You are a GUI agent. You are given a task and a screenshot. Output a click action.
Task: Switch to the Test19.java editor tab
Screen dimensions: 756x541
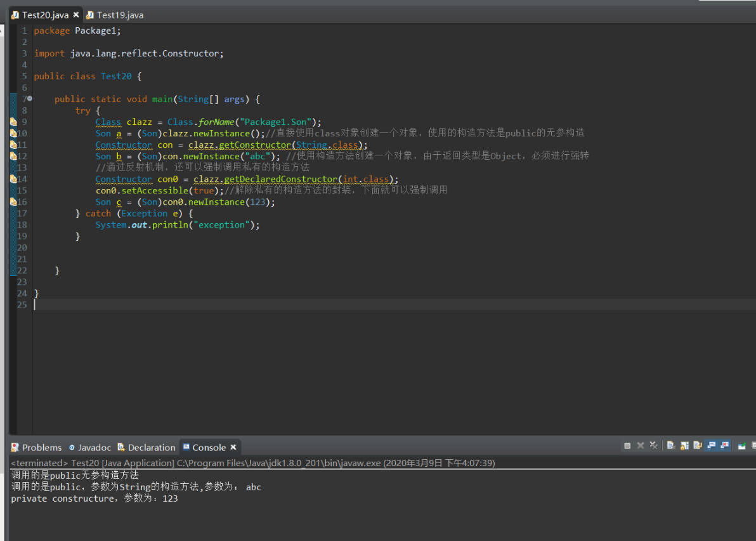(119, 15)
